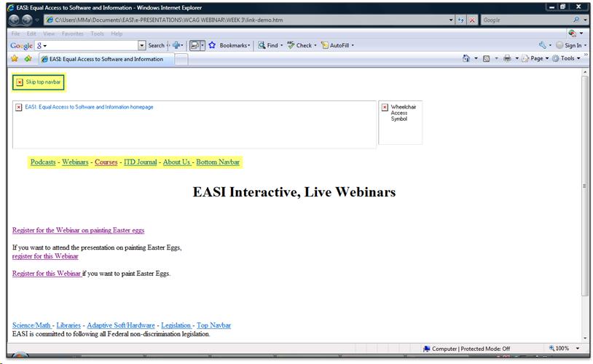Image resolution: width=593 pixels, height=364 pixels.
Task: Open a new blank tab
Action: pyautogui.click(x=181, y=60)
